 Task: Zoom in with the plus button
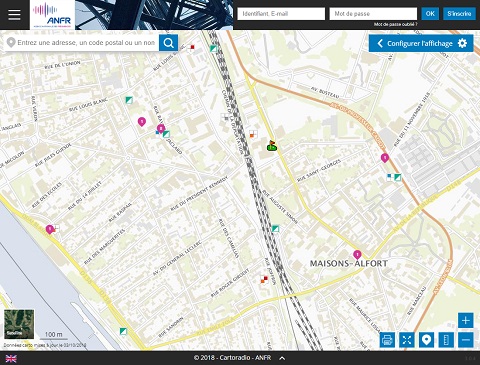click(466, 321)
